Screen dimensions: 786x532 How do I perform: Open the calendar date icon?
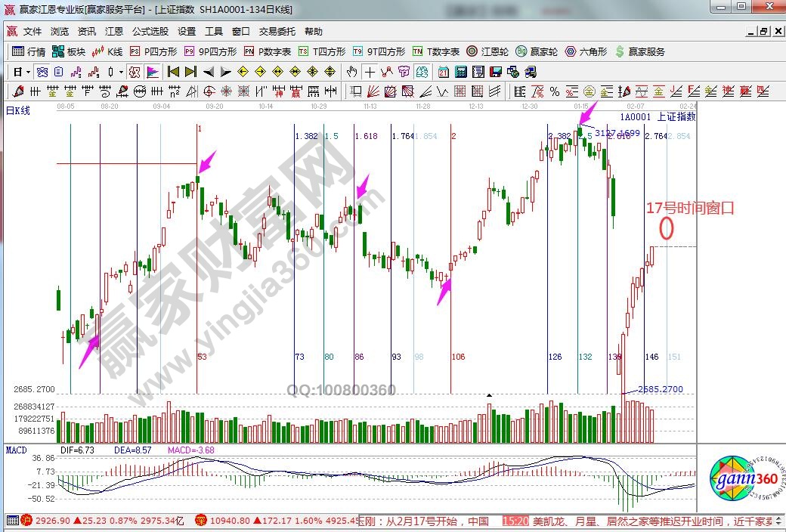coord(443,72)
